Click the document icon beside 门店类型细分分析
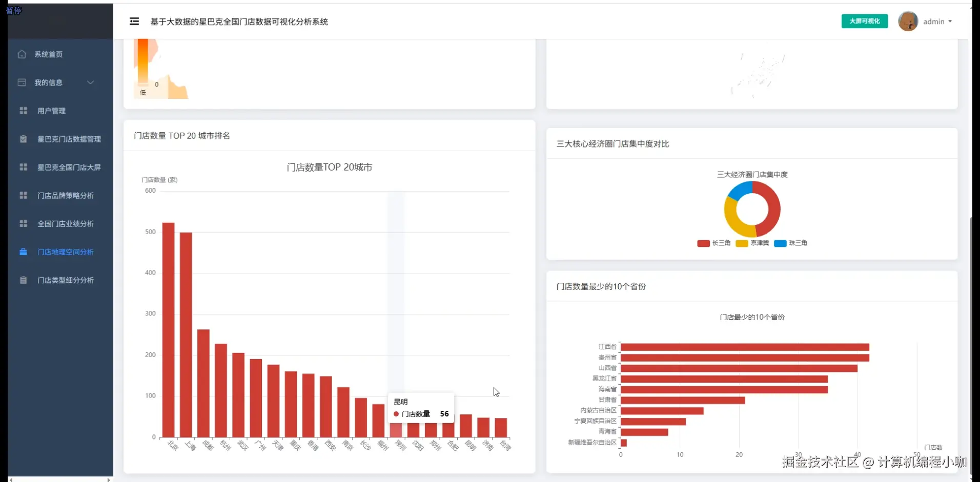The width and height of the screenshot is (980, 482). click(x=23, y=280)
